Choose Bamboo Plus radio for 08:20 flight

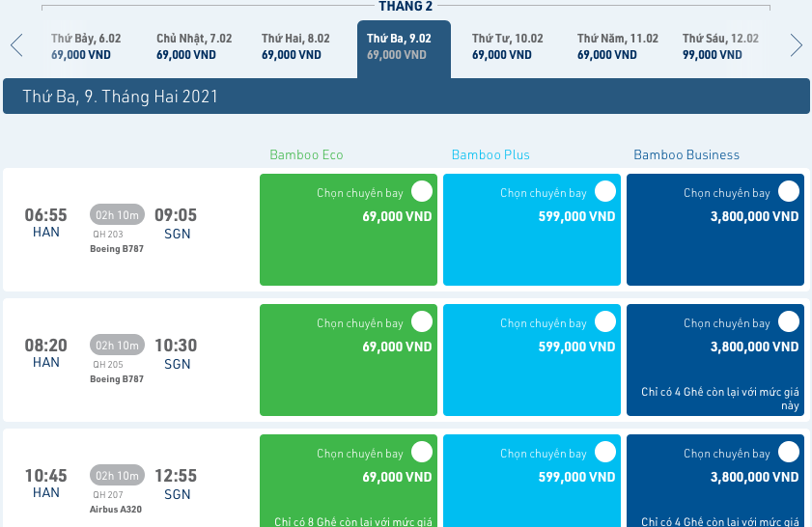(604, 321)
